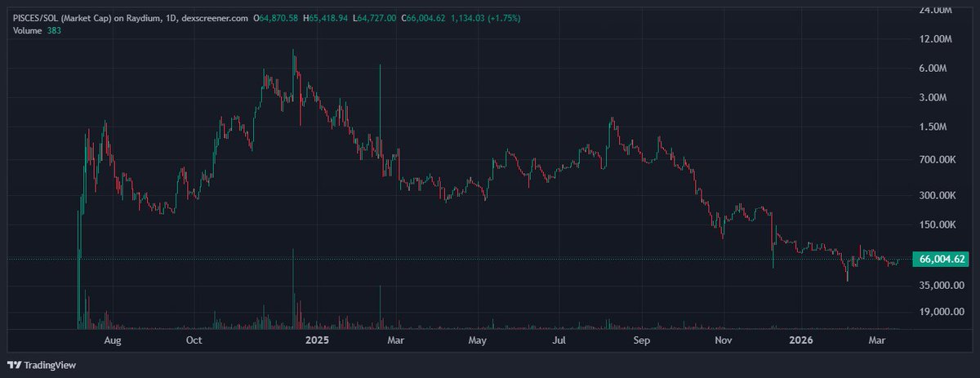Click the current price tag 66,004.62
This screenshot has width=980, height=378.
click(942, 259)
